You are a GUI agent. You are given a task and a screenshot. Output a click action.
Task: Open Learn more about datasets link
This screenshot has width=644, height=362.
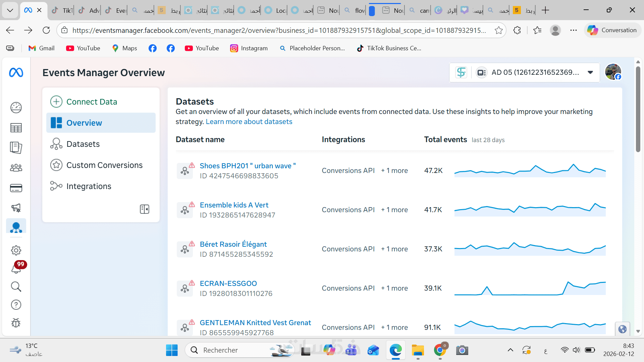tap(249, 122)
